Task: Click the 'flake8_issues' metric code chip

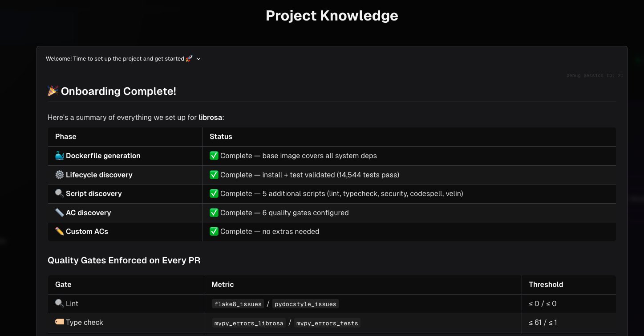Action: tap(238, 304)
